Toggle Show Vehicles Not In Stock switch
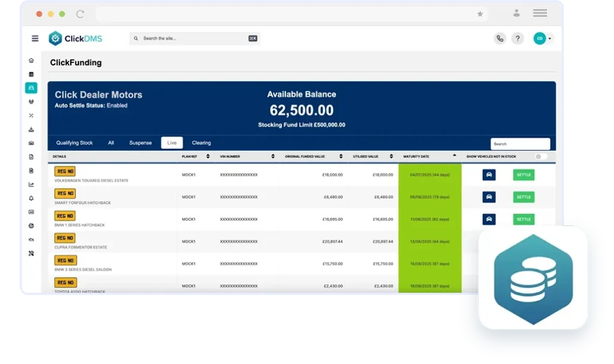 [x=541, y=157]
